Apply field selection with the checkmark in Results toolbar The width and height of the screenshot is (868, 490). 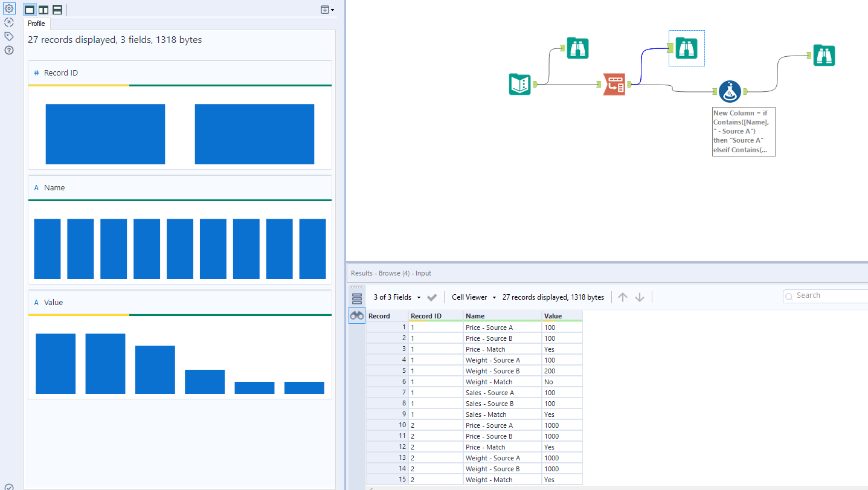[x=431, y=297]
